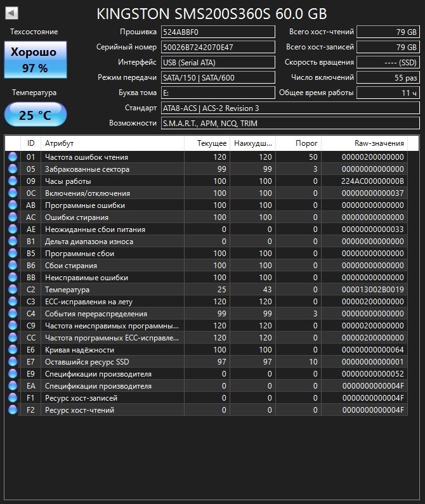Viewport: 425px width, 504px height.
Task: Click status orb for Включения/отключения row
Action: tap(13, 193)
